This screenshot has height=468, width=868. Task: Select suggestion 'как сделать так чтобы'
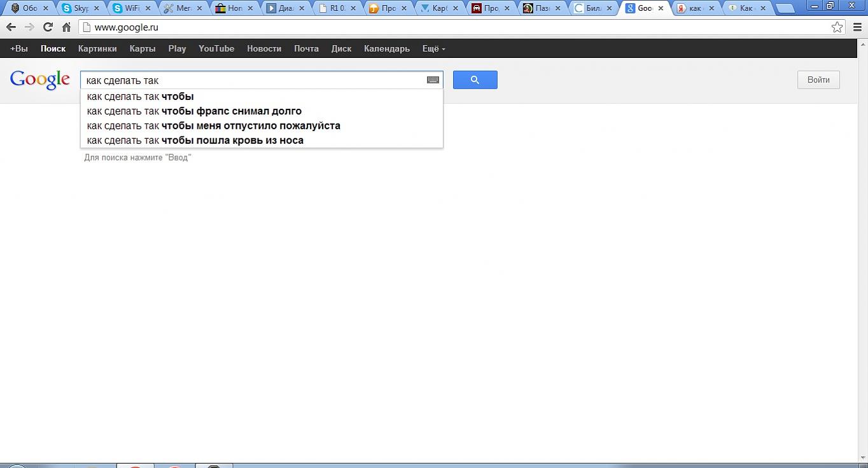(x=262, y=97)
